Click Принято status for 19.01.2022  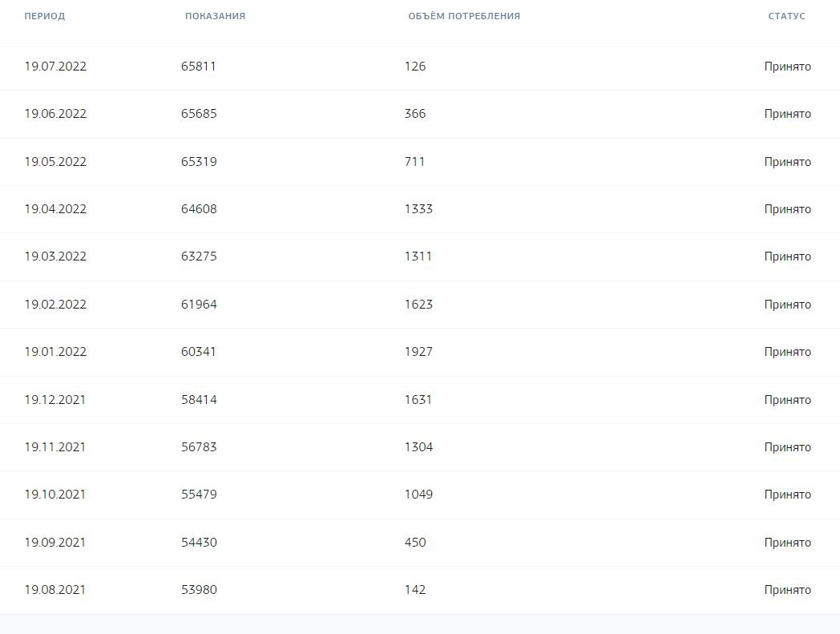click(787, 352)
